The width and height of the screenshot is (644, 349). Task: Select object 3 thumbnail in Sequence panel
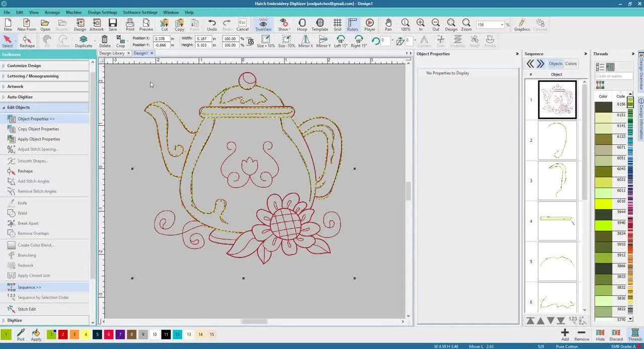coord(557,181)
